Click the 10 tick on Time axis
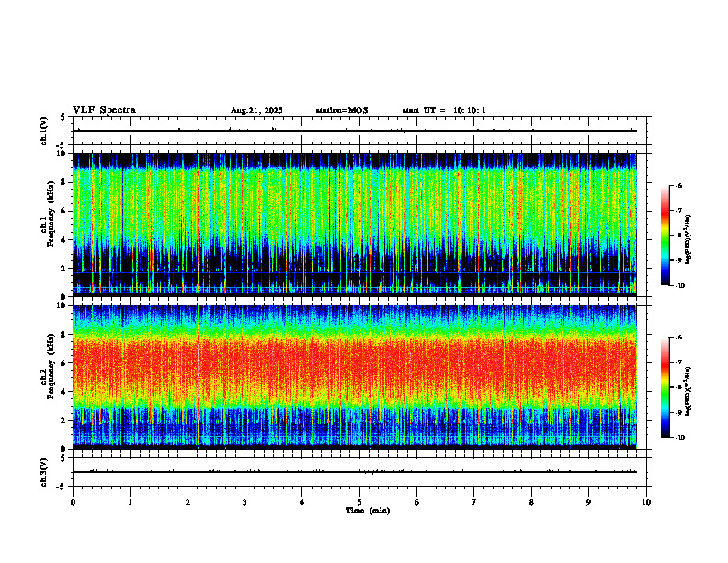The image size is (728, 563). [646, 502]
